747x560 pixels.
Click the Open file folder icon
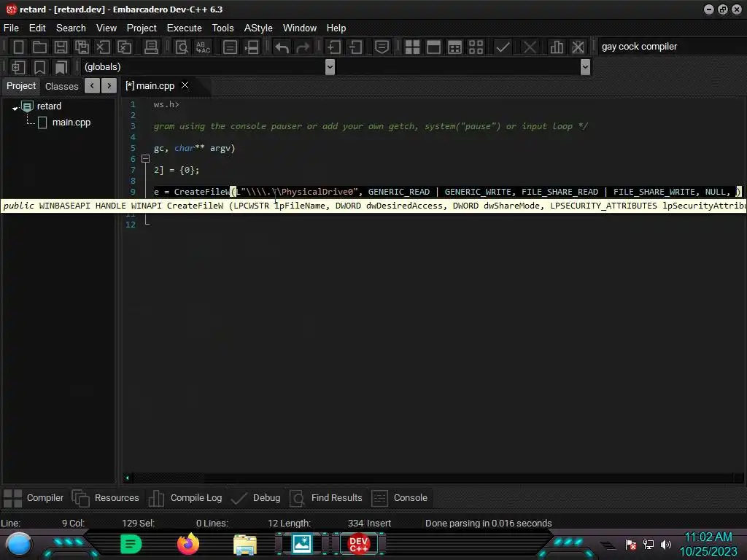click(x=39, y=47)
